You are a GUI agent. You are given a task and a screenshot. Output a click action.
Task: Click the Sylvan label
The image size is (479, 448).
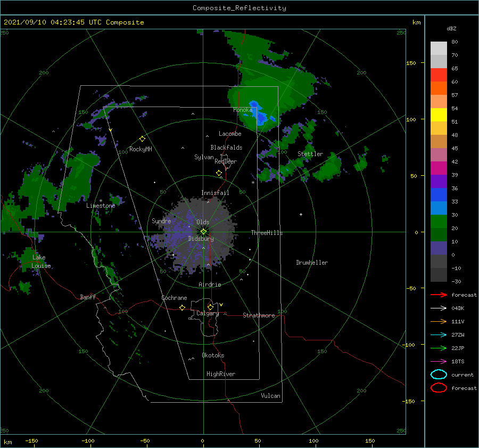204,157
